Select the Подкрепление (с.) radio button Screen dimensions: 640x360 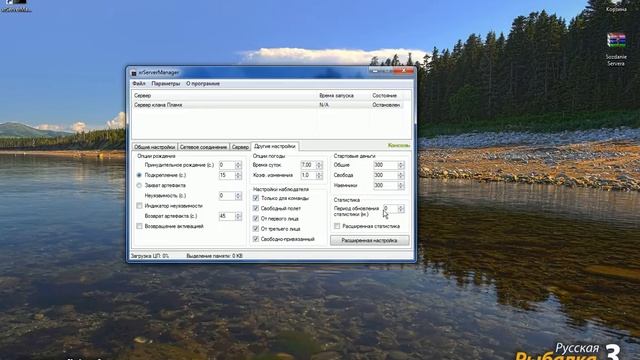tap(139, 175)
